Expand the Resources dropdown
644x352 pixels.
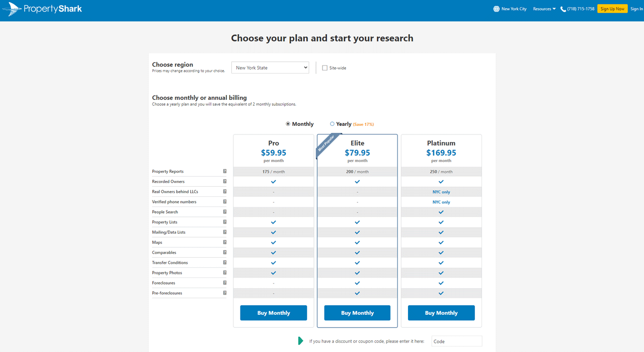tap(544, 9)
